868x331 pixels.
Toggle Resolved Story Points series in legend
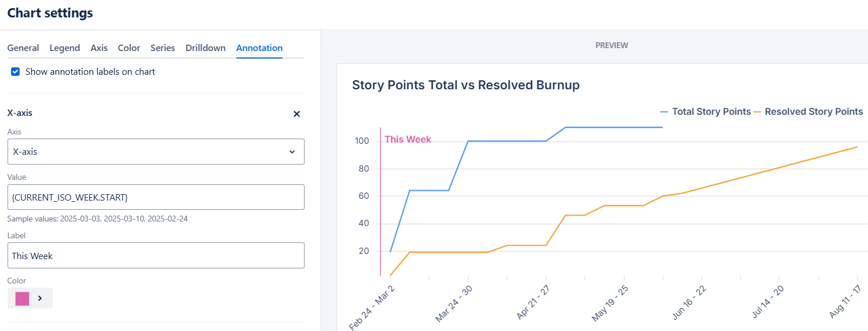(x=808, y=112)
